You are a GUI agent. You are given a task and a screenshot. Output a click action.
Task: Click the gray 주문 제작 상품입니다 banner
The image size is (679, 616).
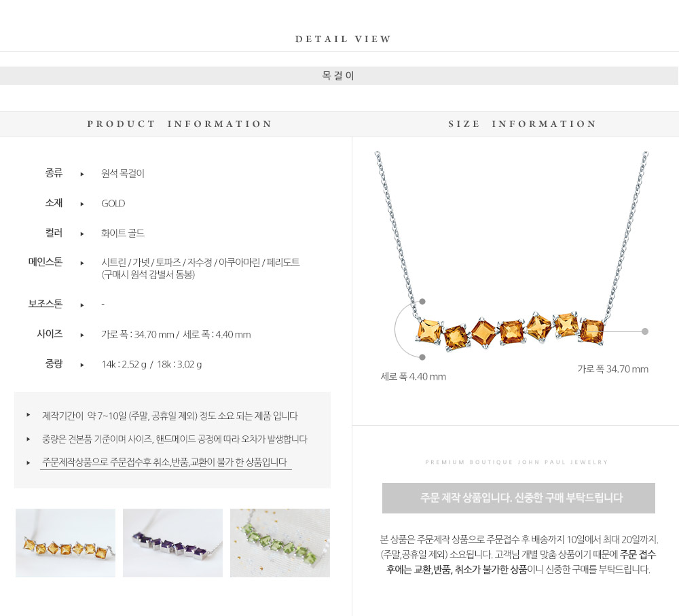pos(518,499)
